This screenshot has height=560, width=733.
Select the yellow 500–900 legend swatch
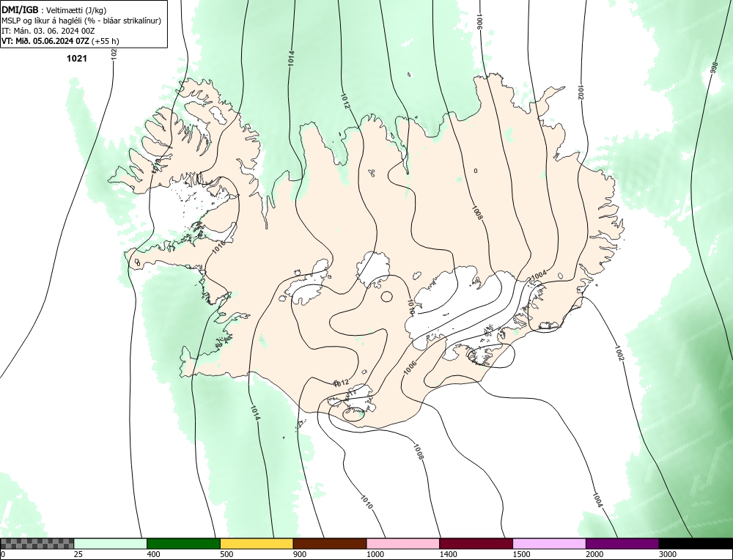click(257, 543)
